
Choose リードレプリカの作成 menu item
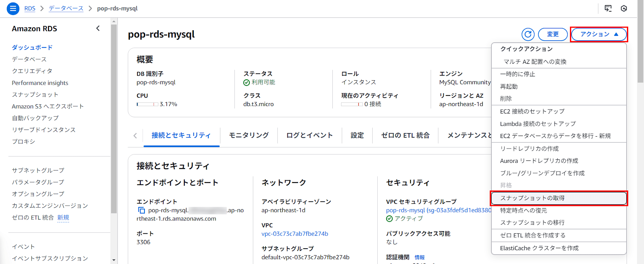pyautogui.click(x=559, y=149)
